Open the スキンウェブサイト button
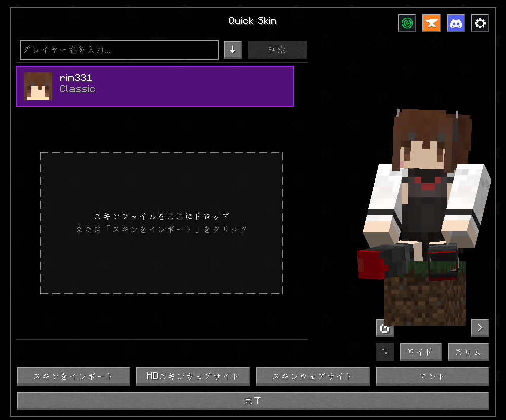 (x=312, y=376)
